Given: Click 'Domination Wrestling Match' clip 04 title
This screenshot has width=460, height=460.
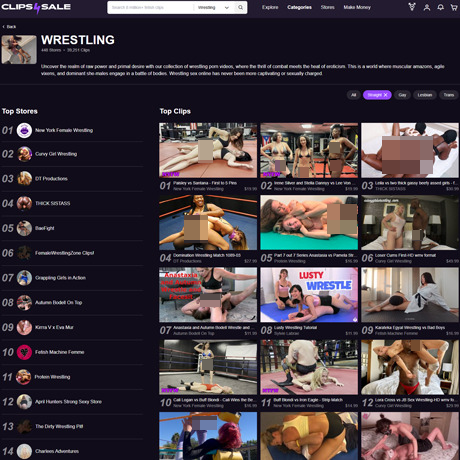Looking at the screenshot, I should 207,255.
